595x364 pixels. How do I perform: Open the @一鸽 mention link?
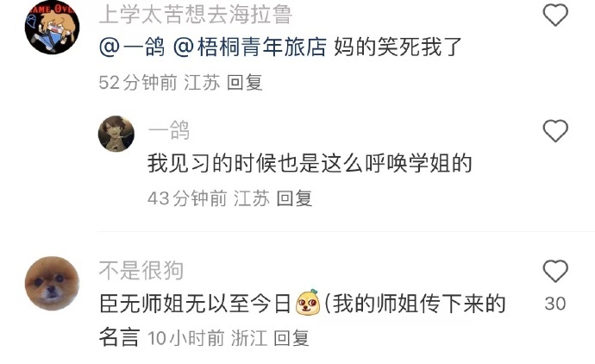(132, 47)
